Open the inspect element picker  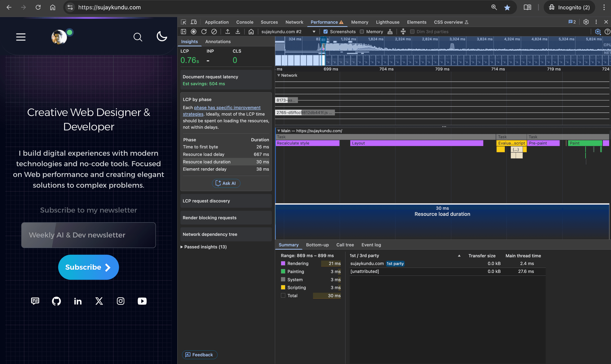pos(183,22)
